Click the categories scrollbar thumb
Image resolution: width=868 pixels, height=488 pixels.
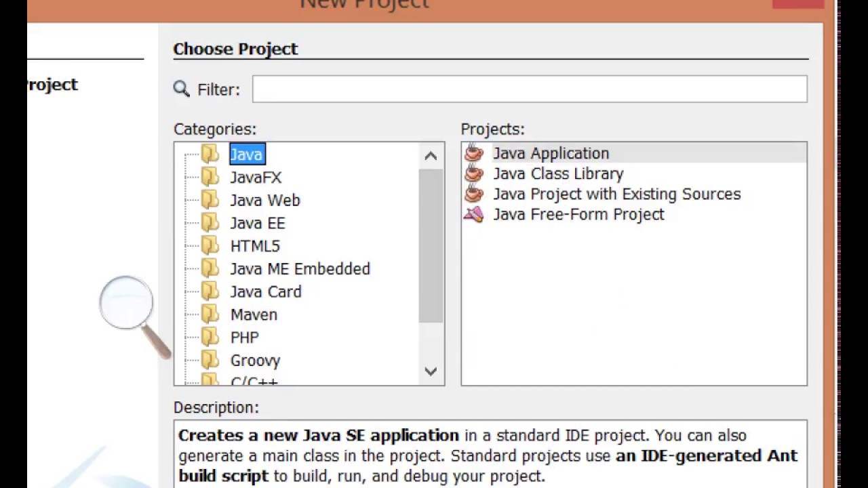431,245
